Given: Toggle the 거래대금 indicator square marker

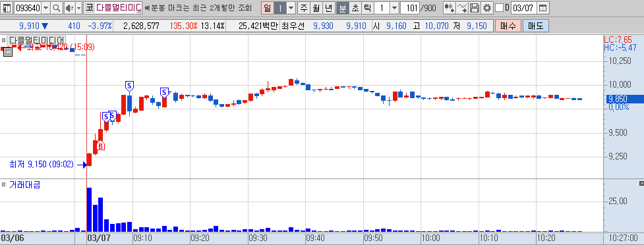Looking at the screenshot, I should [4, 185].
